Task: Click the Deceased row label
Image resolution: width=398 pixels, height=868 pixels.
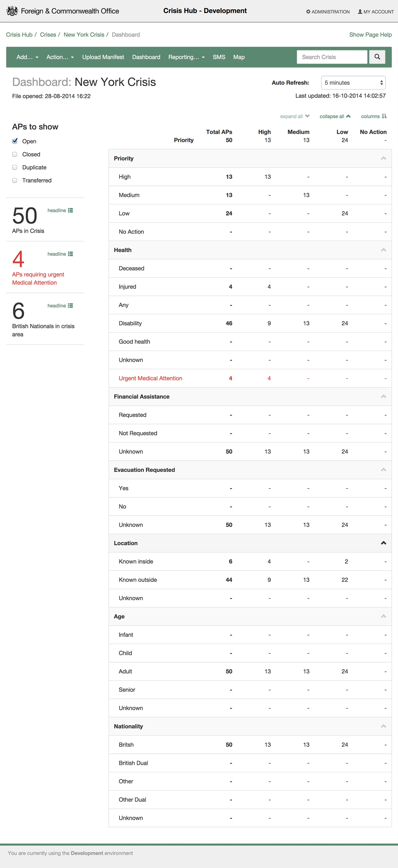Action: coord(132,269)
